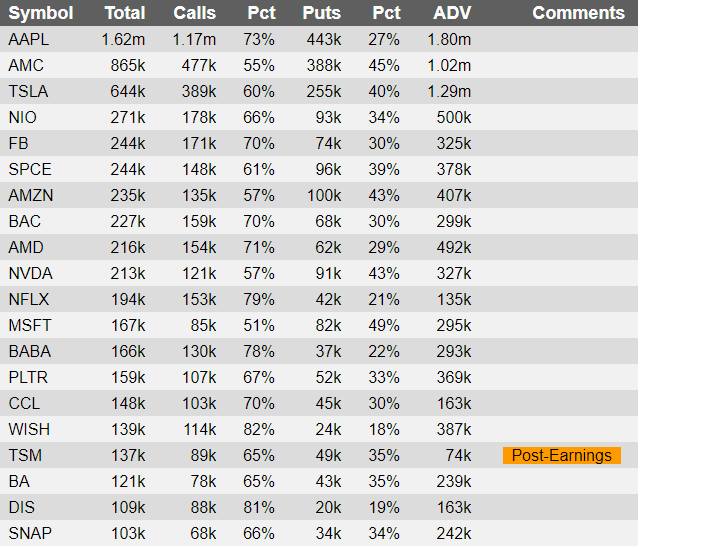Click the Comments column header
706x548 pixels.
(x=578, y=13)
